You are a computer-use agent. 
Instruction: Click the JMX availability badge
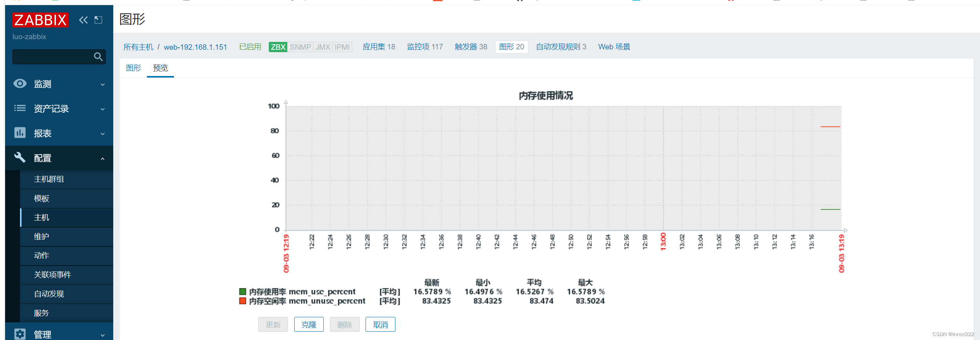(x=323, y=47)
